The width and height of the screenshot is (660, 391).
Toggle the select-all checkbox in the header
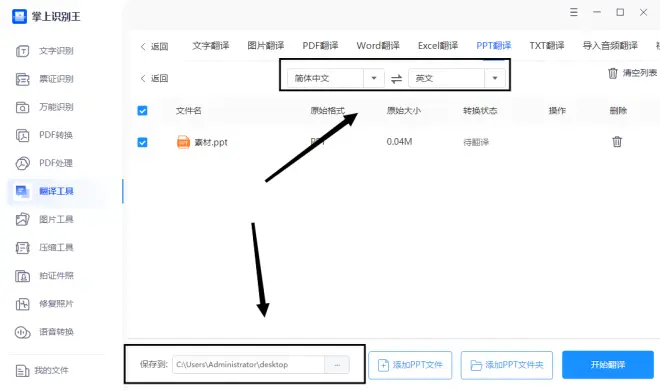click(x=142, y=111)
